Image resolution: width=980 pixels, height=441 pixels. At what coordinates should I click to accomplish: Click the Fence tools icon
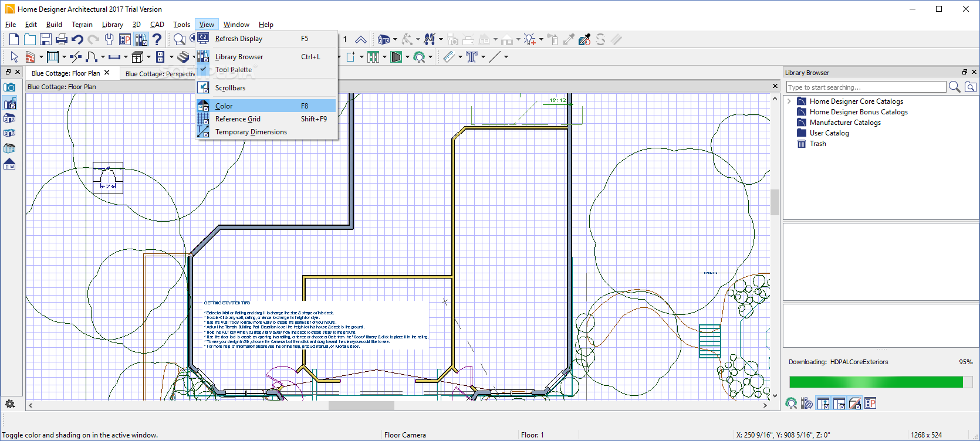[x=373, y=57]
